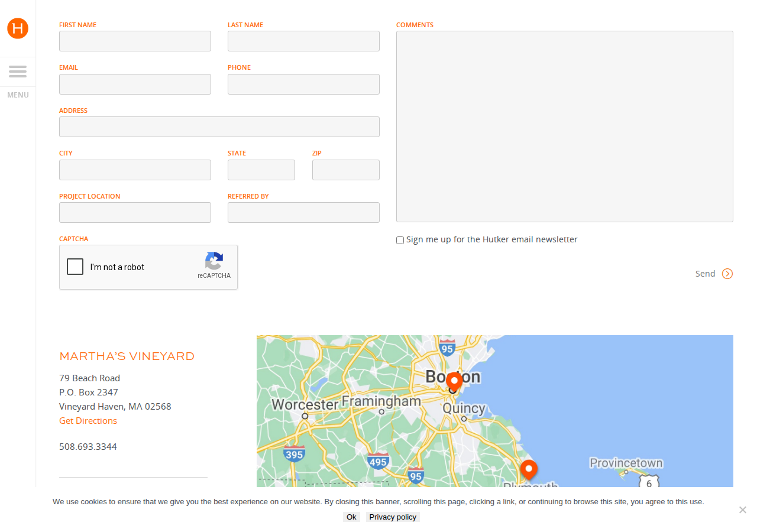Click the Interstate 495 shield on map
This screenshot has height=532, width=757.
pyautogui.click(x=378, y=462)
